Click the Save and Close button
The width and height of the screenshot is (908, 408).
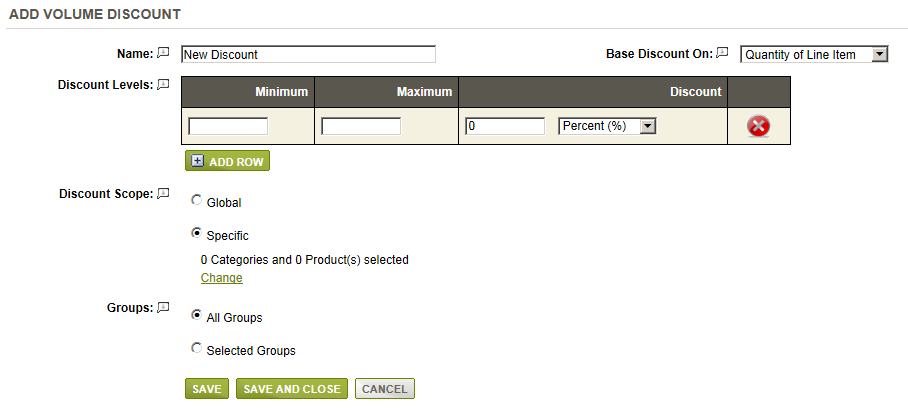(292, 389)
